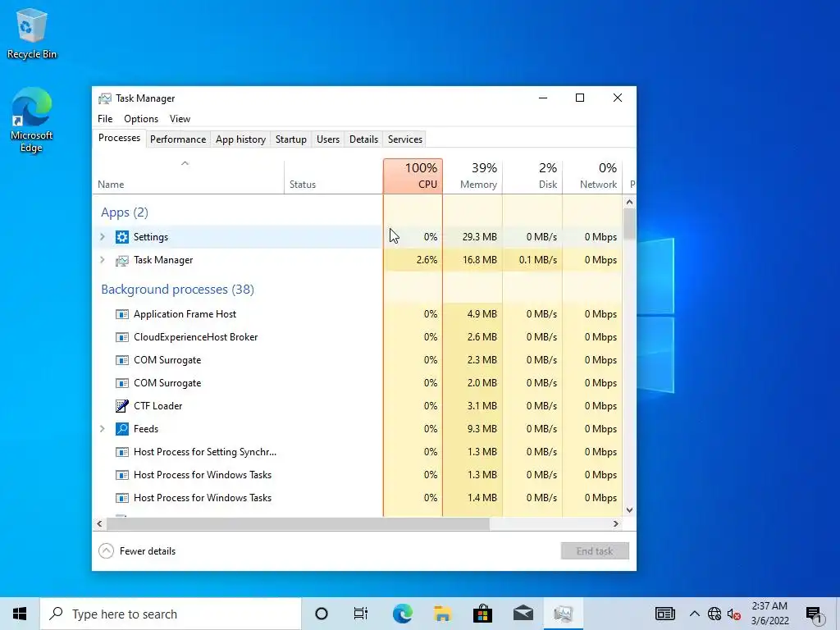Click the Task Manager taskbar button
Image resolution: width=840 pixels, height=630 pixels.
[563, 614]
